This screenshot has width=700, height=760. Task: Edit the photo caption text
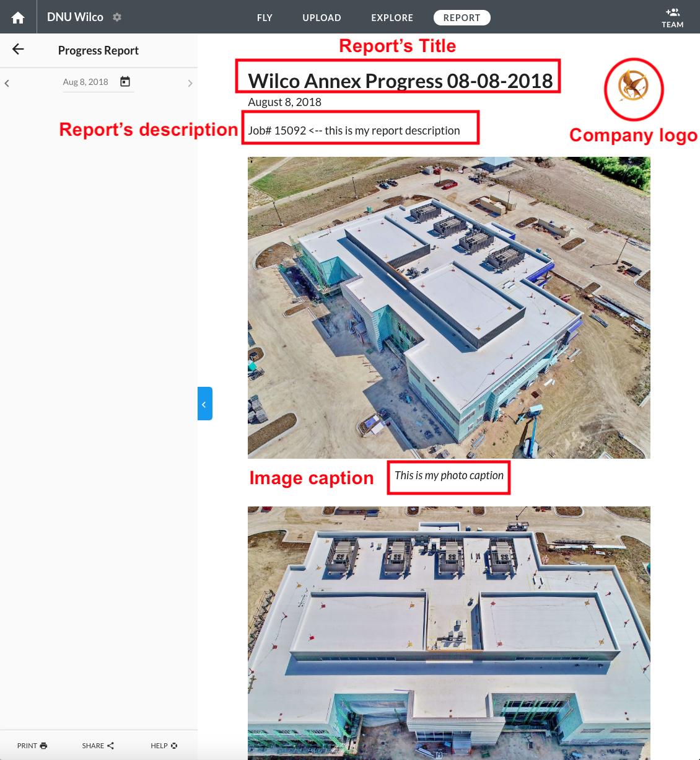449,475
